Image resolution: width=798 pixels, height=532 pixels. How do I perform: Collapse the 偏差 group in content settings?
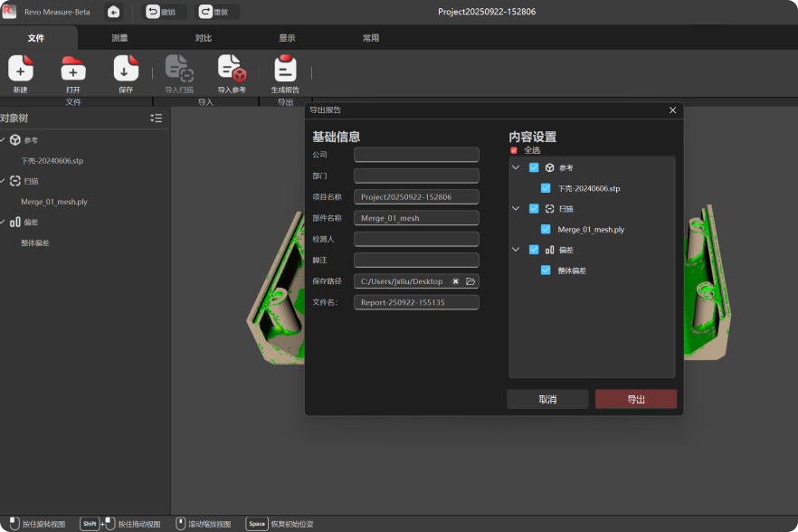click(x=516, y=249)
